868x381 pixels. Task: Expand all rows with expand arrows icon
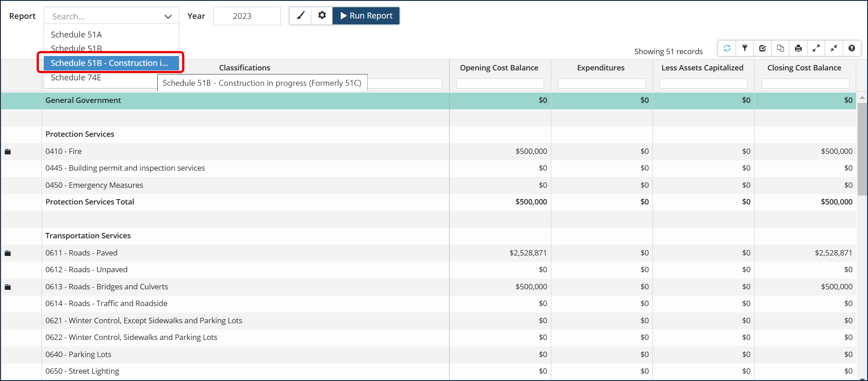(x=816, y=48)
